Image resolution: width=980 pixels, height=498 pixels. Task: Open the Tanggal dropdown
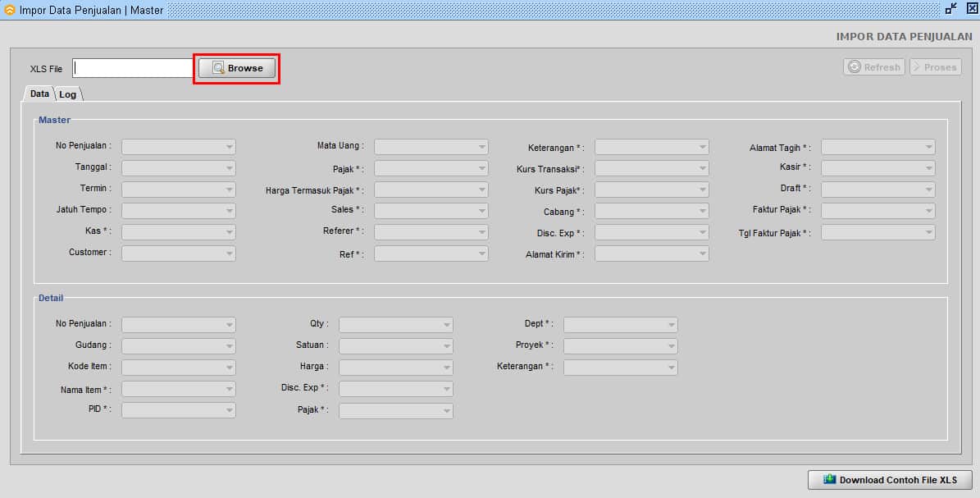click(178, 168)
